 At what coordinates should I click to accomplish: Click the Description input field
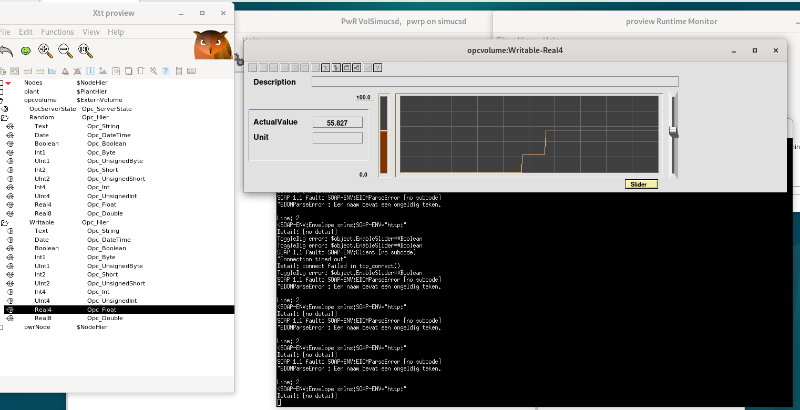[x=495, y=82]
